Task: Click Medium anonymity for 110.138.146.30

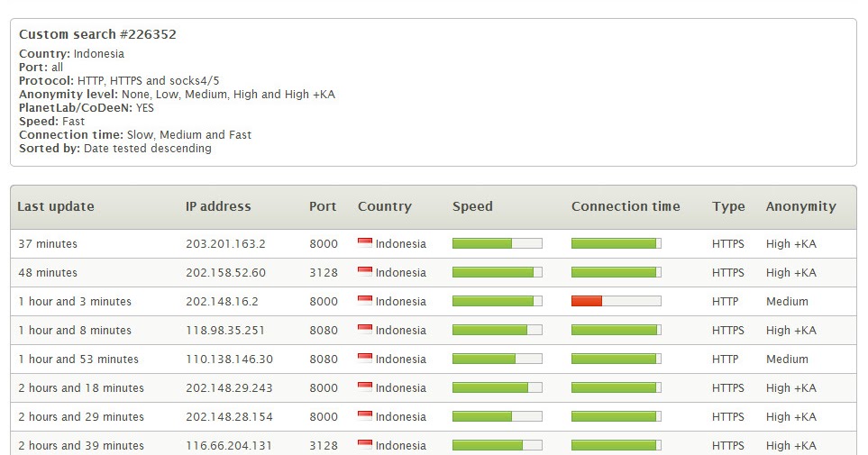Action: (787, 359)
